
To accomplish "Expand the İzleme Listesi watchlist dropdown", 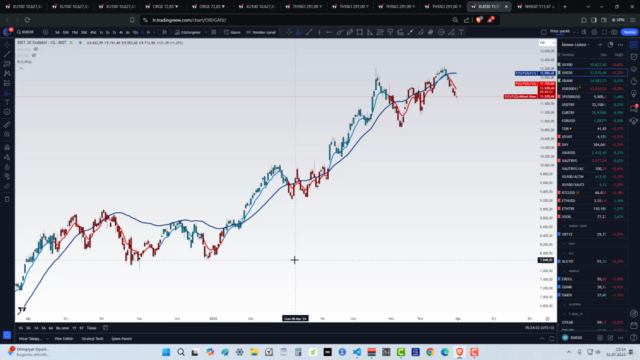I will (x=576, y=44).
